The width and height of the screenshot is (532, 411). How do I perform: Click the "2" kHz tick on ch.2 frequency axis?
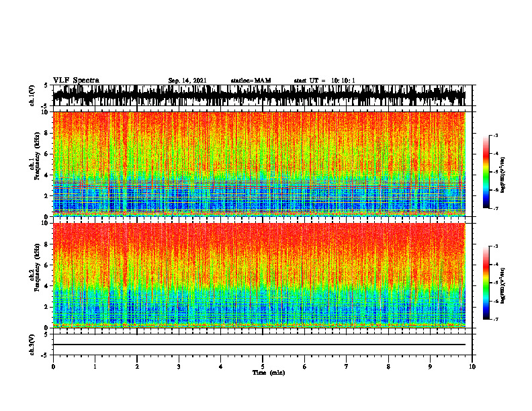click(x=47, y=307)
